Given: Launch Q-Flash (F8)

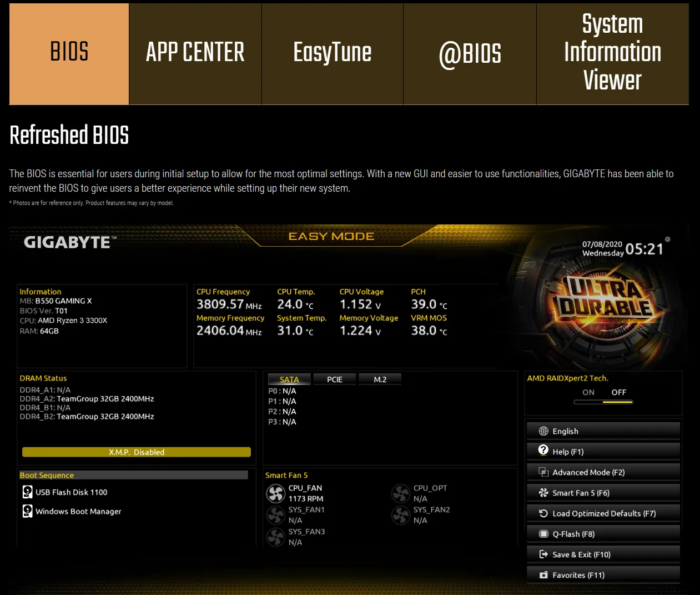Looking at the screenshot, I should (x=603, y=534).
